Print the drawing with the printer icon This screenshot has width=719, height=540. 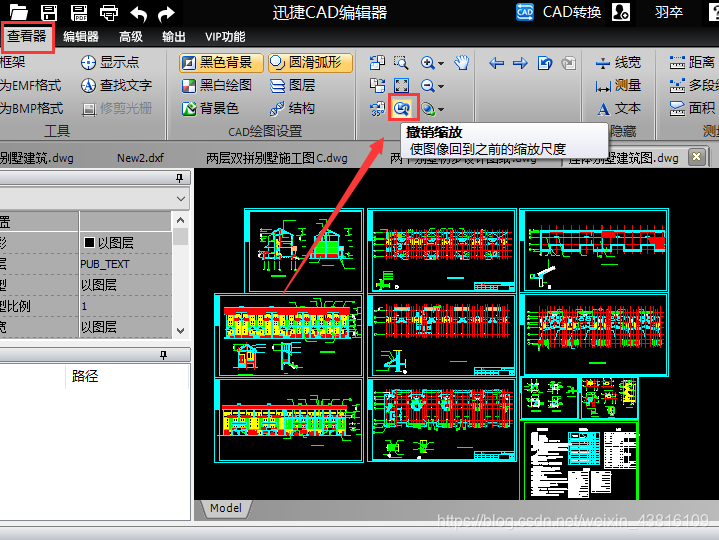[x=109, y=12]
